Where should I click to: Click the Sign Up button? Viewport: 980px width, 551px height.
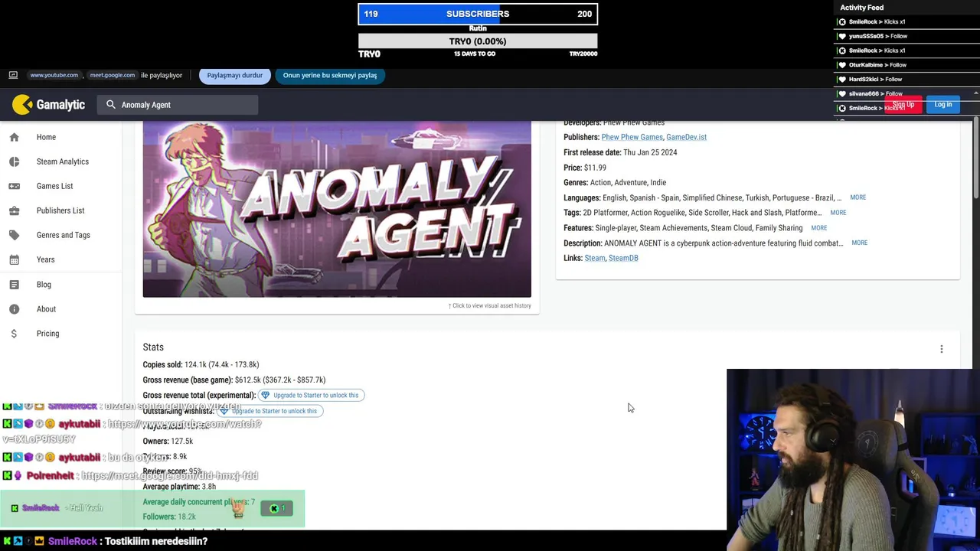pyautogui.click(x=903, y=105)
